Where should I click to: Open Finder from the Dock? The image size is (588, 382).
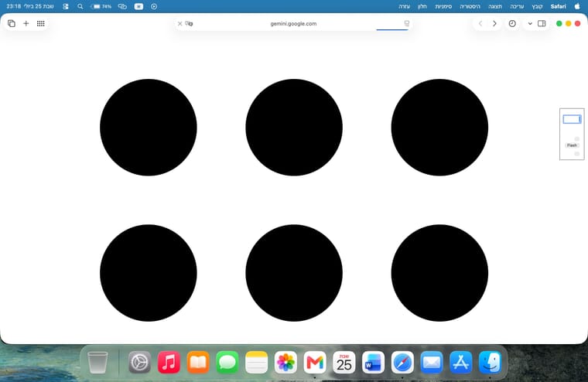[x=490, y=362]
